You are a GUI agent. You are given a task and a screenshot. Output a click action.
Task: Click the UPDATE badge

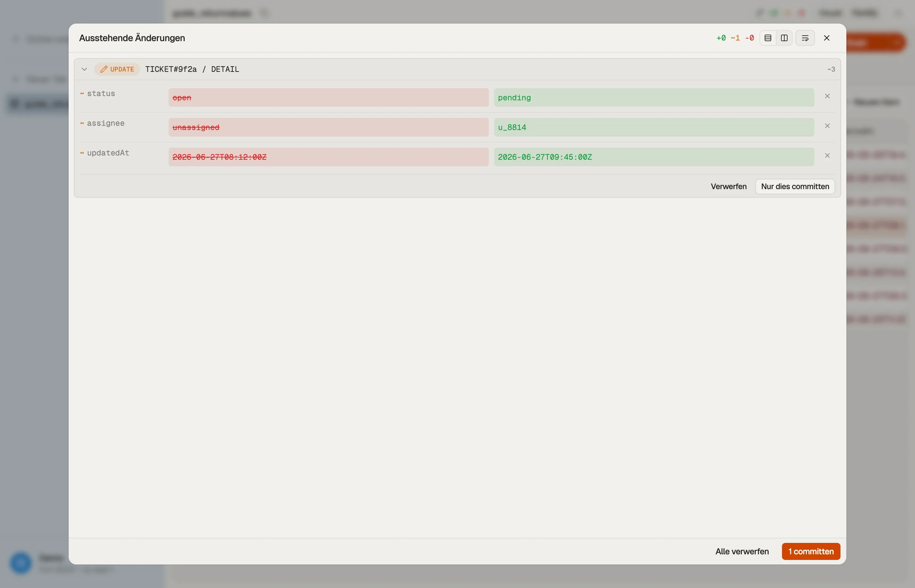tap(117, 69)
